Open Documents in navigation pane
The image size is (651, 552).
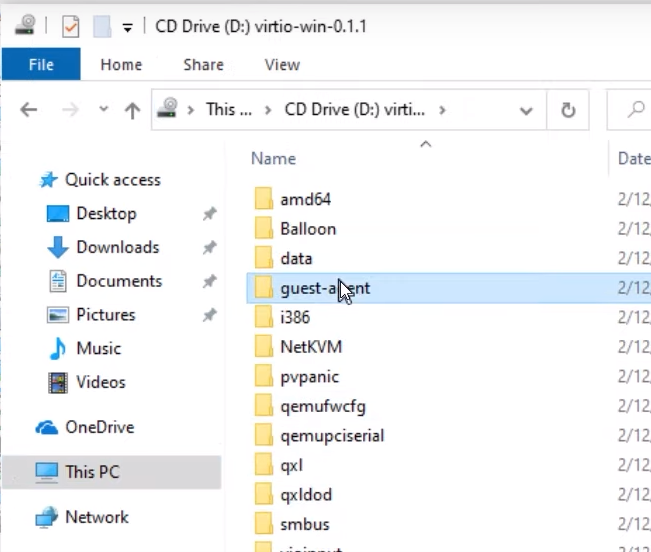(x=119, y=281)
